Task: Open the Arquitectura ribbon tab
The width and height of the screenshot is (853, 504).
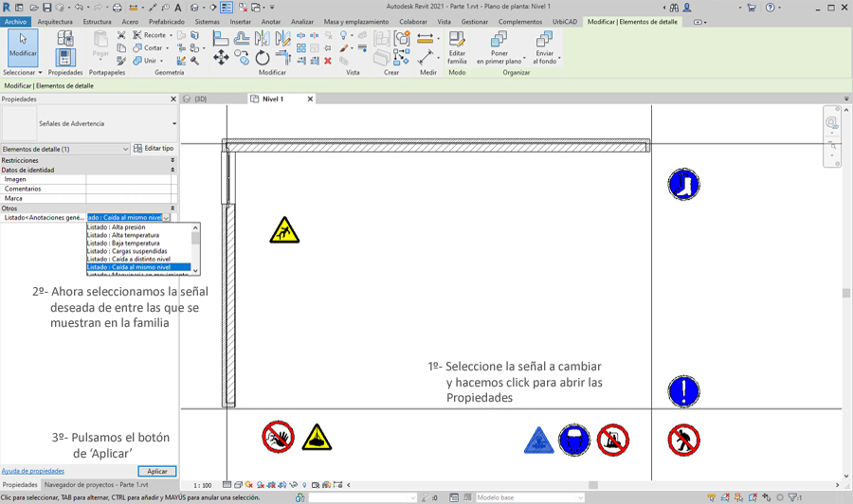Action: (x=55, y=21)
